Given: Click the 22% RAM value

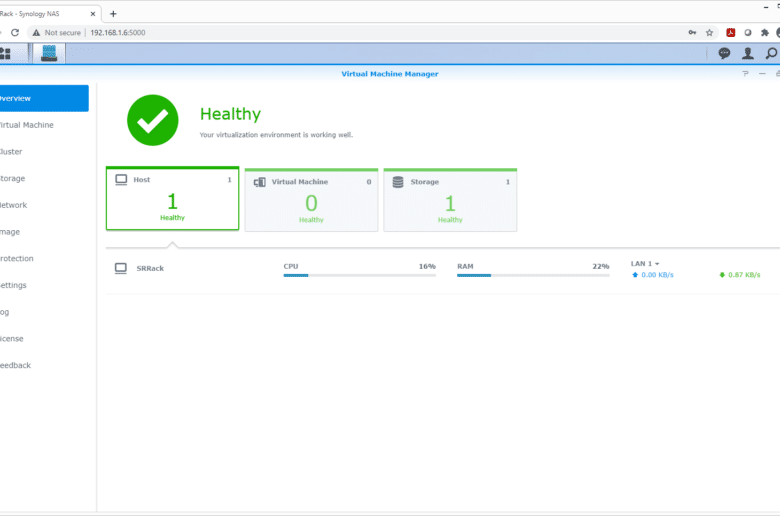Looking at the screenshot, I should 601,266.
